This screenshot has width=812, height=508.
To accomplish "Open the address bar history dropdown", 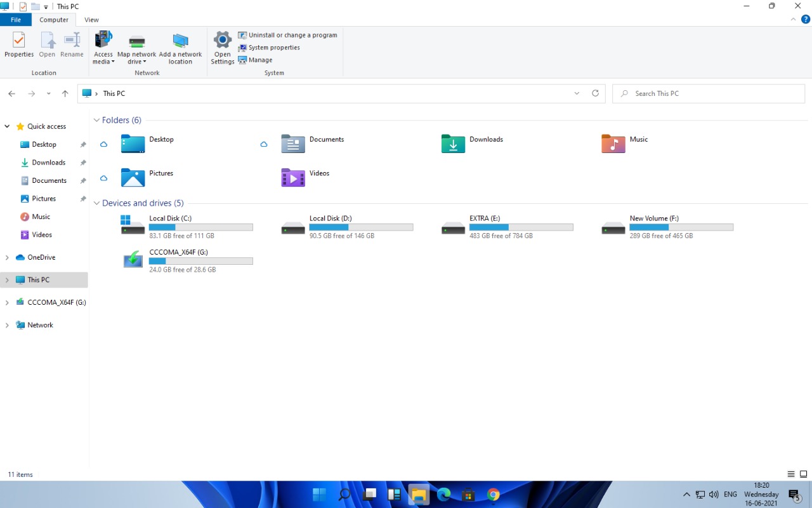I will pos(577,93).
